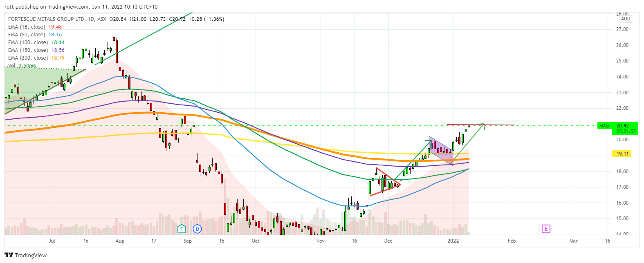Click the +0.28 (+1.36%) change value
The height and width of the screenshot is (263, 644).
click(206, 19)
